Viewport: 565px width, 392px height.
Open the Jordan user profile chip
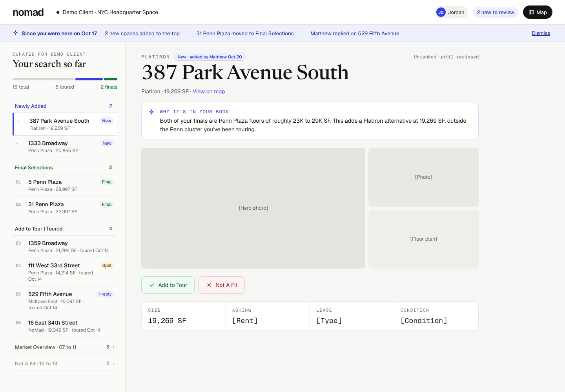click(452, 12)
